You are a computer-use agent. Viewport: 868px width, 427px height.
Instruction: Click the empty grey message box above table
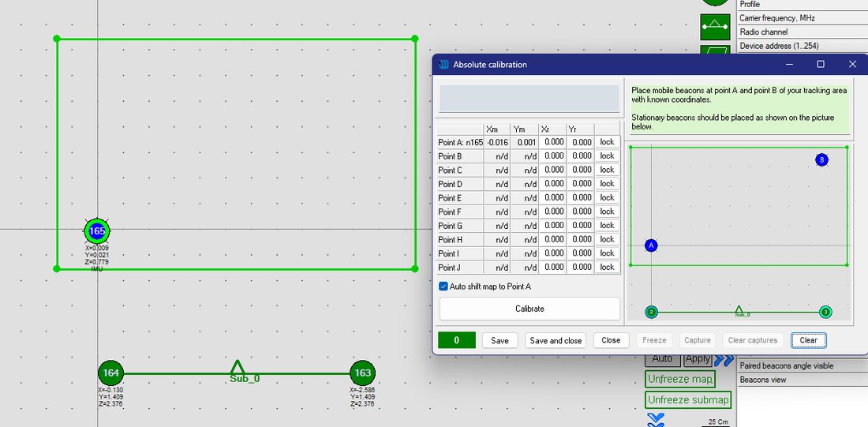[x=529, y=99]
